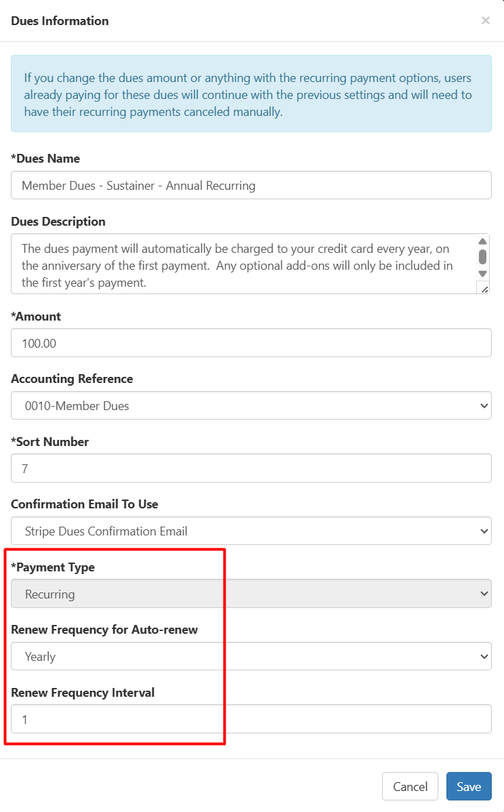Save the dues information changes
This screenshot has height=812, width=504.
click(x=469, y=786)
